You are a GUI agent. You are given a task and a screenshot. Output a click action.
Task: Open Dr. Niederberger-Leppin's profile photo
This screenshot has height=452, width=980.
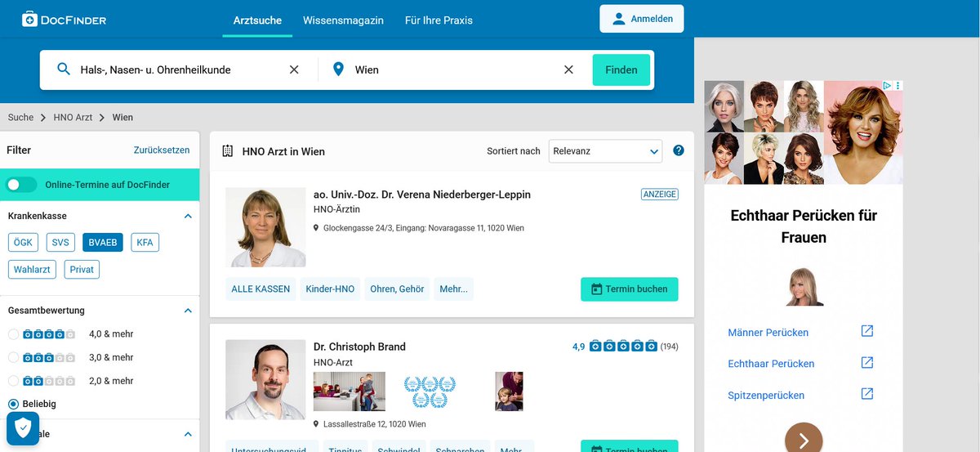(x=265, y=227)
